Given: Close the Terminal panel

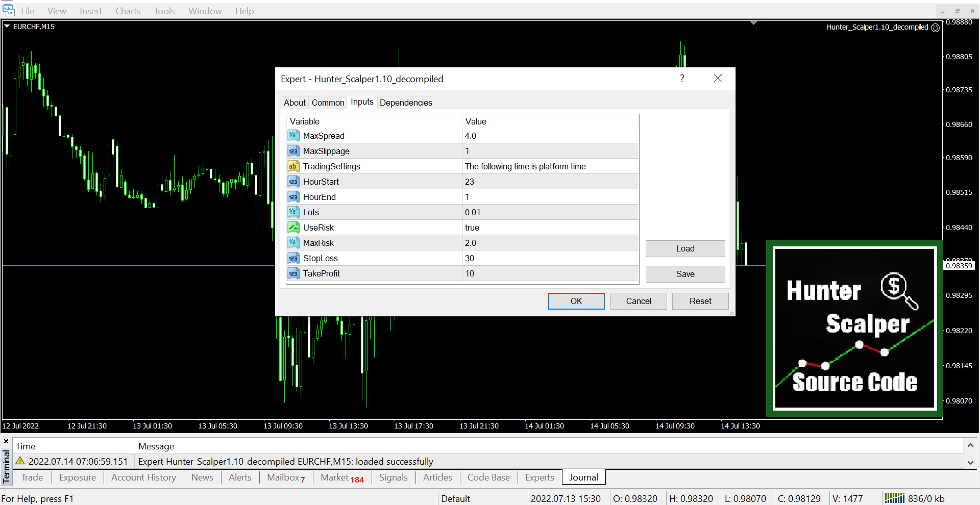Looking at the screenshot, I should pos(6,441).
